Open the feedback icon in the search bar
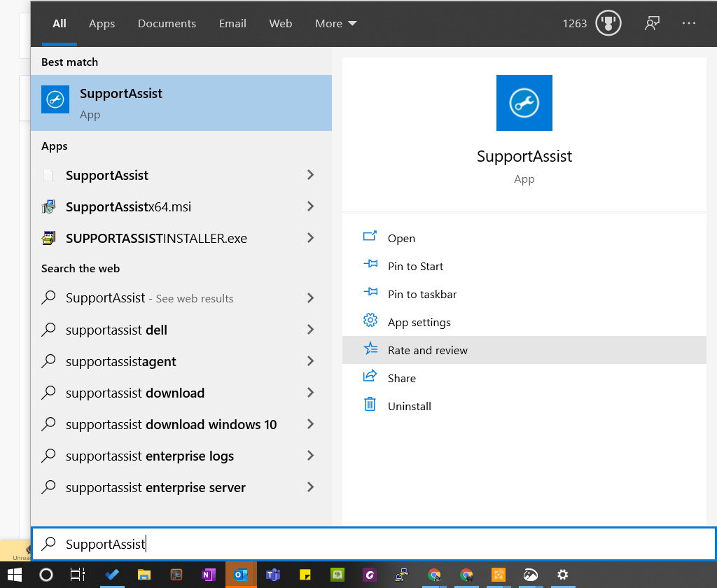The height and width of the screenshot is (588, 717). pos(652,23)
